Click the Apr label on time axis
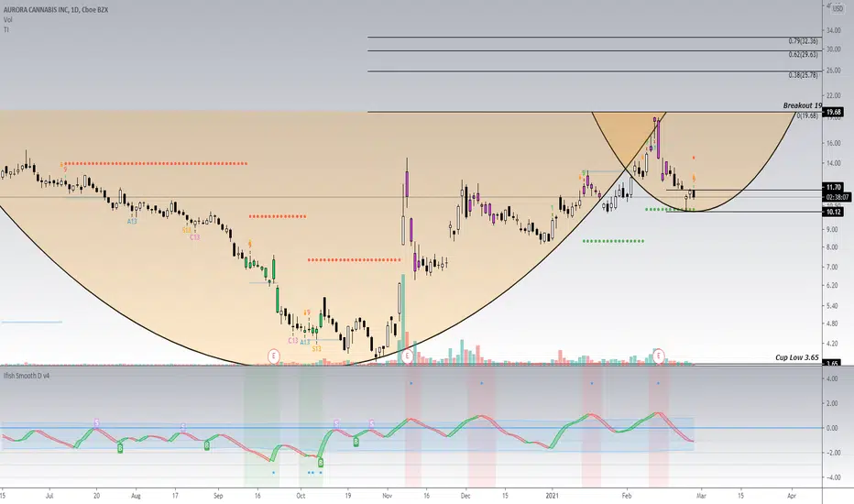This screenshot has height=504, width=854. click(792, 496)
